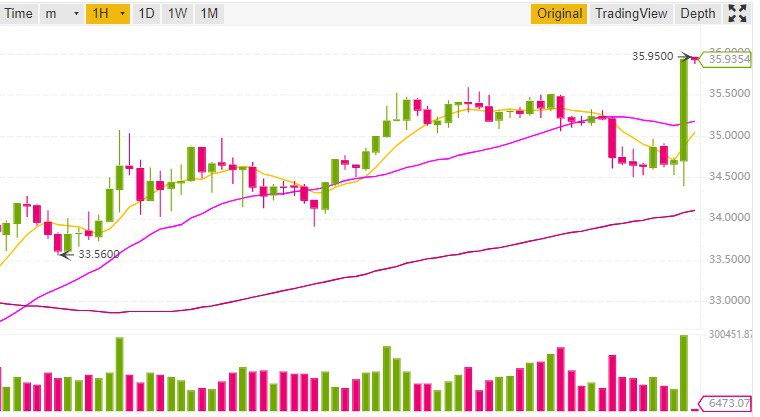Click the tall green latest candlestick

[x=684, y=110]
